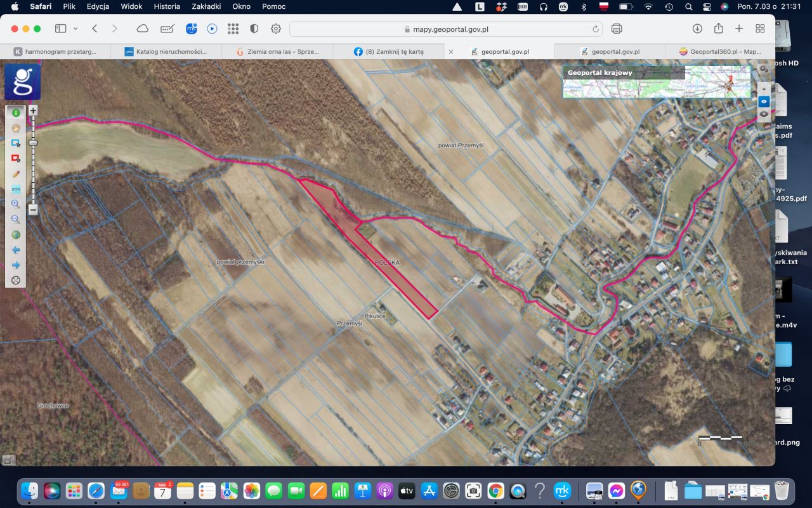Select the pencil drawing tool
Image resolution: width=812 pixels, height=508 pixels.
point(16,173)
